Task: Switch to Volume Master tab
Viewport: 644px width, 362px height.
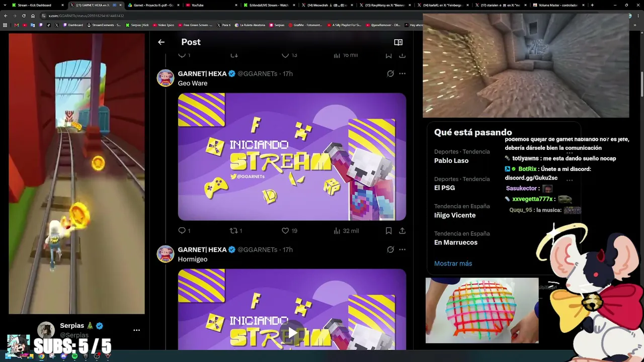Action: coord(558,5)
